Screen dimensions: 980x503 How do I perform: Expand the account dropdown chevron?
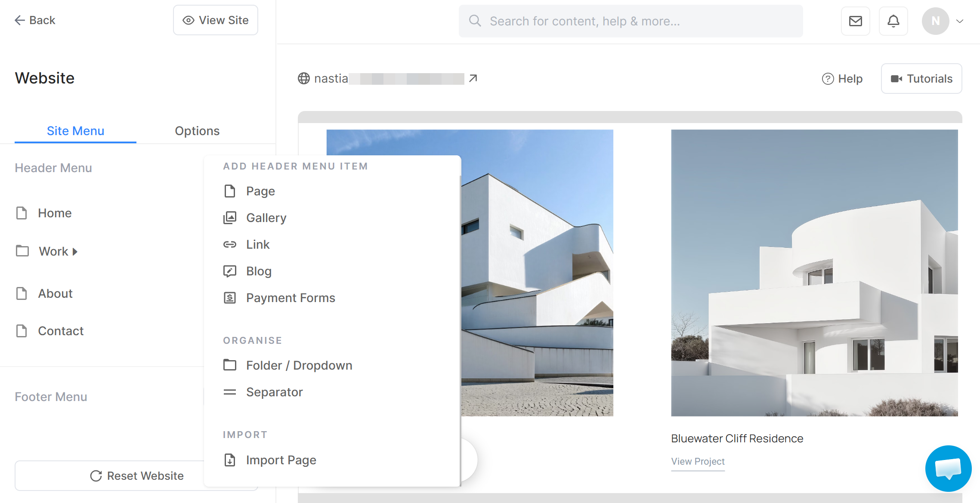pyautogui.click(x=959, y=21)
